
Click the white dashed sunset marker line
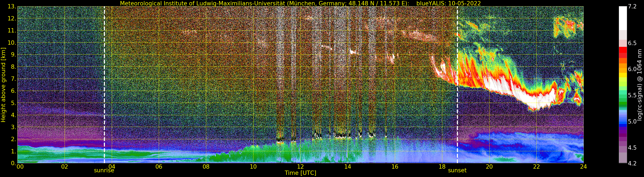458,85
